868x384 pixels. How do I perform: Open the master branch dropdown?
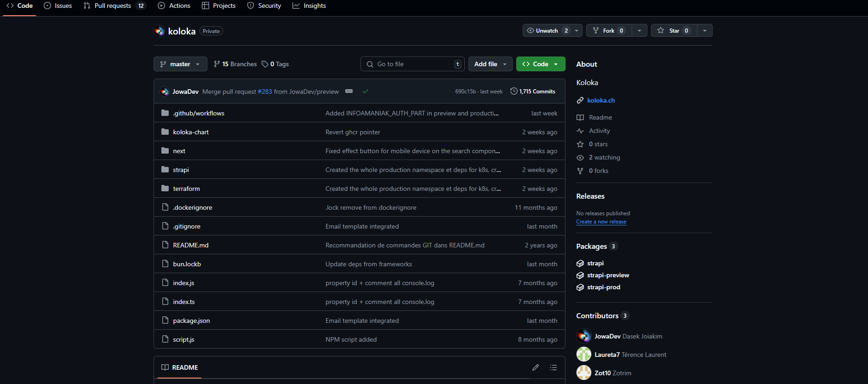point(180,64)
